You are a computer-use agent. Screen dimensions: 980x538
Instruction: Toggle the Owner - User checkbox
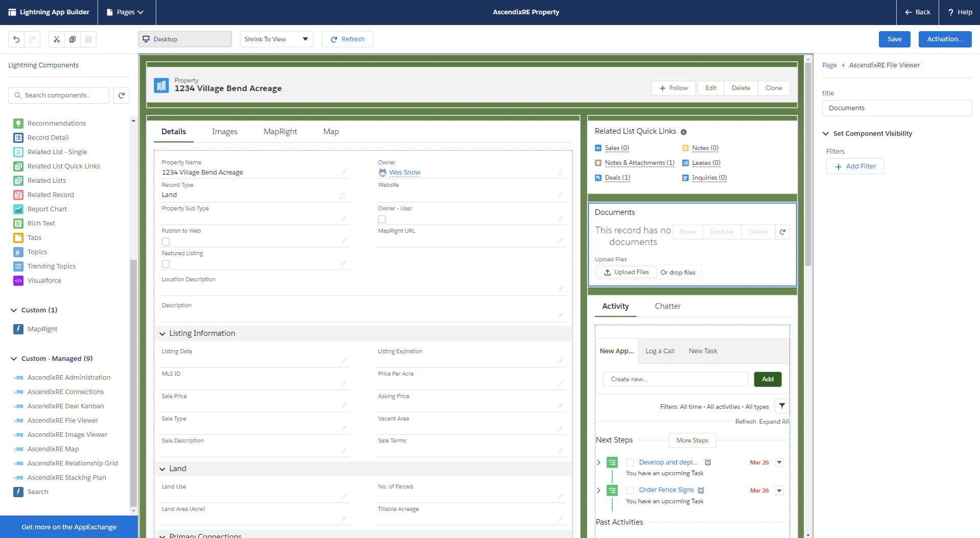[x=382, y=219]
